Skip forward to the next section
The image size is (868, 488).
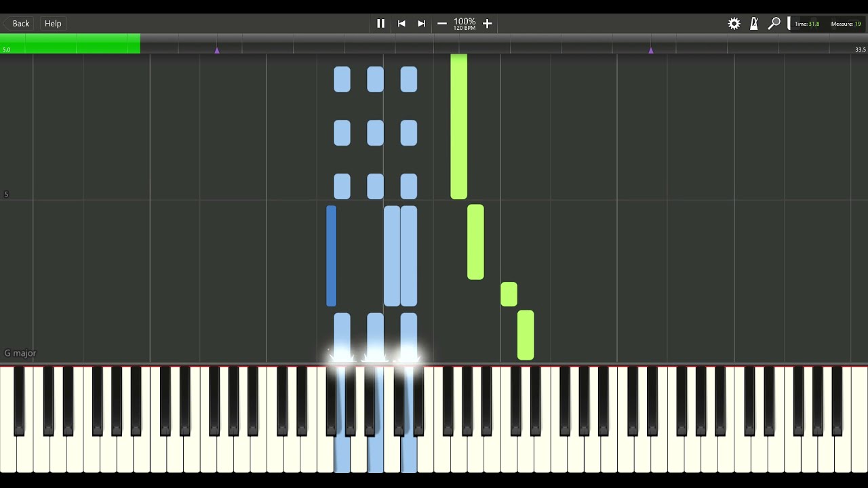(x=421, y=24)
